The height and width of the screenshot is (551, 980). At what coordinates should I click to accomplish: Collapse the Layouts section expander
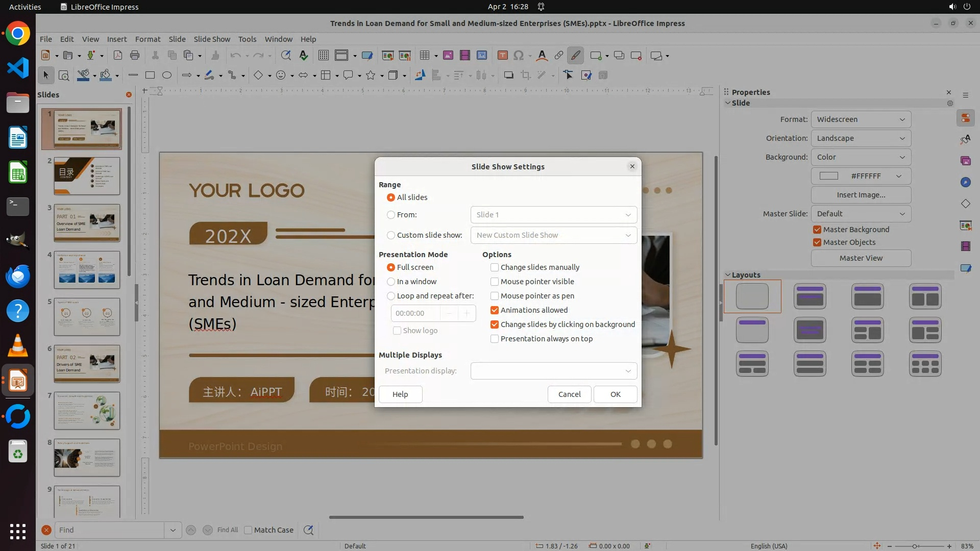click(x=728, y=275)
